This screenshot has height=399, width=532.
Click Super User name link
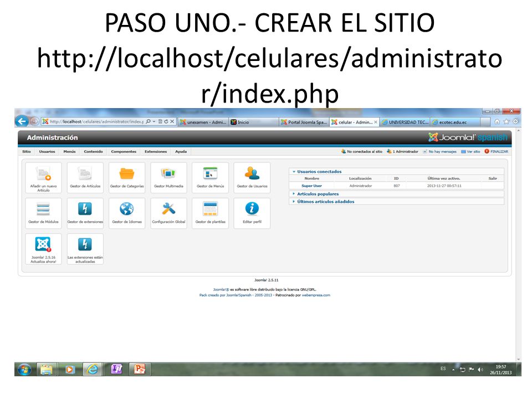pyautogui.click(x=311, y=186)
